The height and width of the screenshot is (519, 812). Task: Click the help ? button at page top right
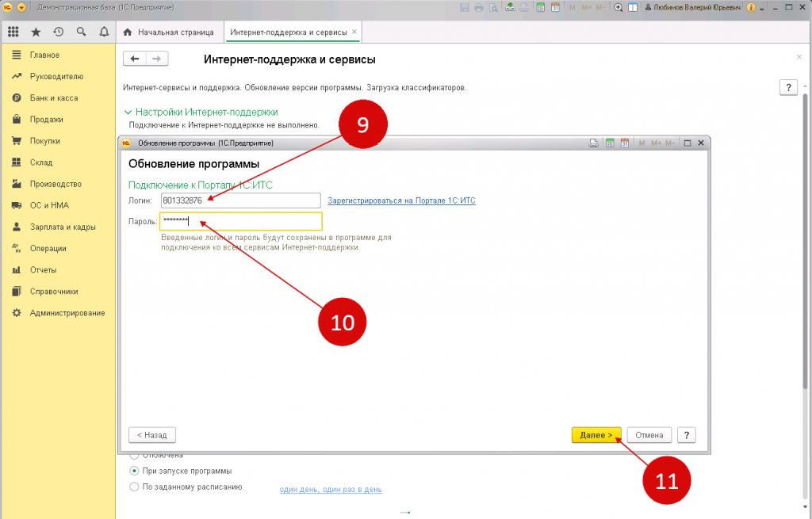(788, 87)
